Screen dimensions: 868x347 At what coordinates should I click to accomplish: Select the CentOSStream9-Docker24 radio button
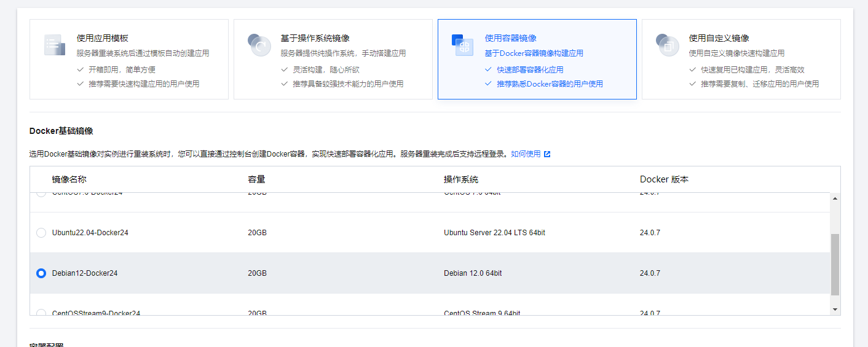pos(41,313)
